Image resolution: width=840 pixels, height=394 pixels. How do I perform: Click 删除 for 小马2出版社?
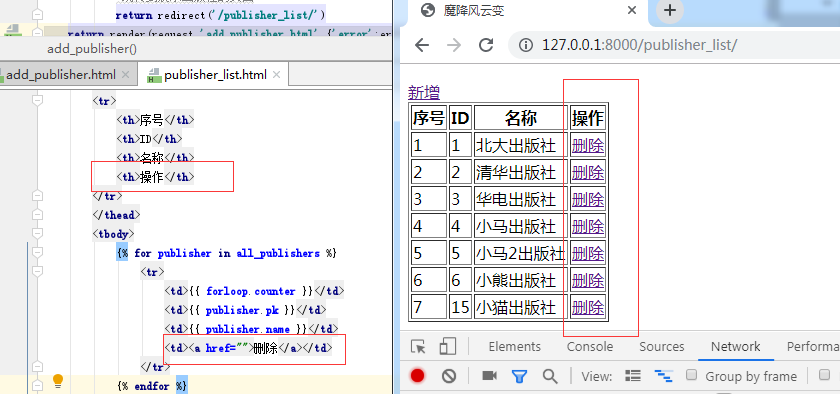(x=588, y=254)
